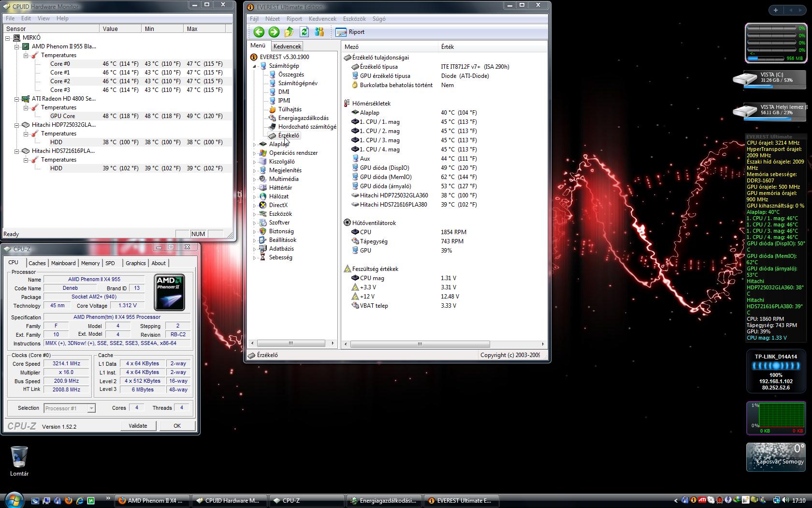Click the VISTA Helyi lemez drive gadget

click(769, 111)
